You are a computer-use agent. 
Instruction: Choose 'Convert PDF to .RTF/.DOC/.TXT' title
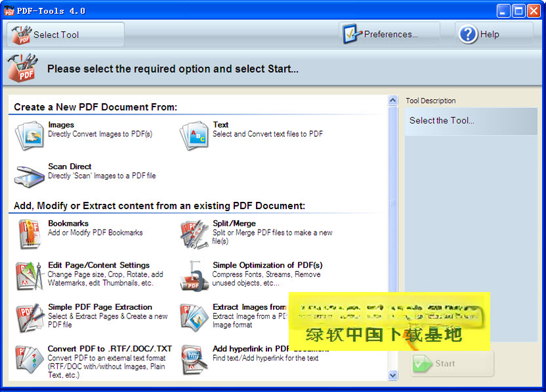pyautogui.click(x=110, y=349)
